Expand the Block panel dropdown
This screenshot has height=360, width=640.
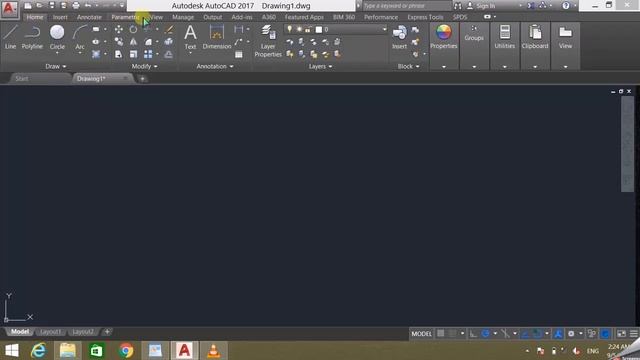(x=409, y=66)
